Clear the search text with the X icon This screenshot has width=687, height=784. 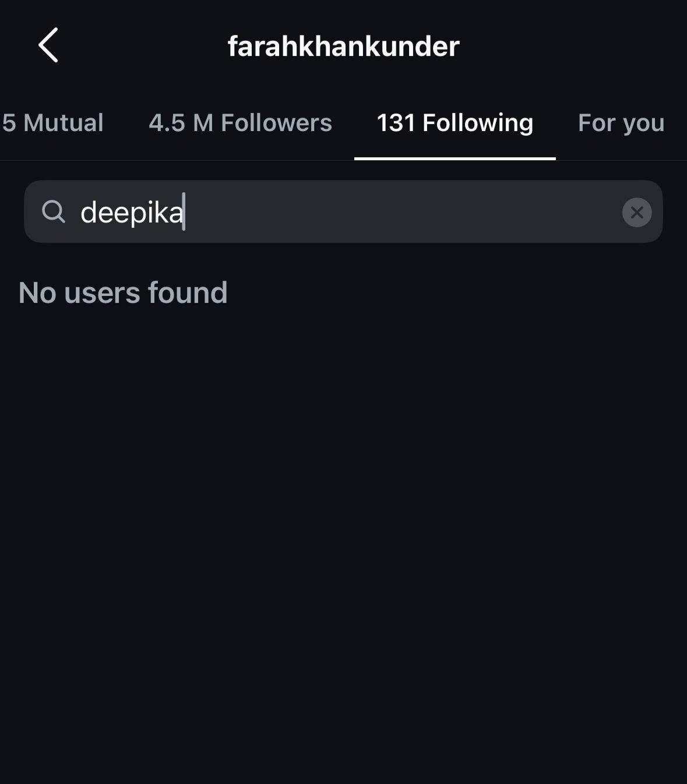click(637, 212)
